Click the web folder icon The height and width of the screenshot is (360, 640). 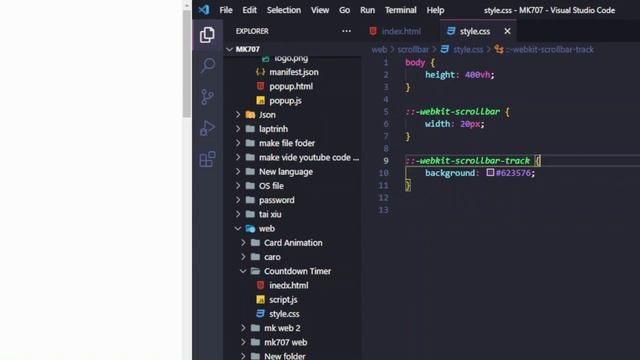click(x=250, y=229)
